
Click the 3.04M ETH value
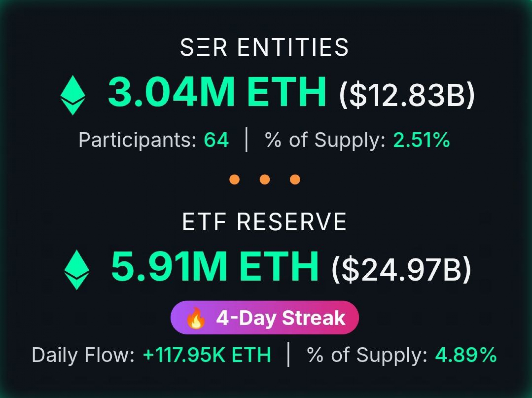217,92
